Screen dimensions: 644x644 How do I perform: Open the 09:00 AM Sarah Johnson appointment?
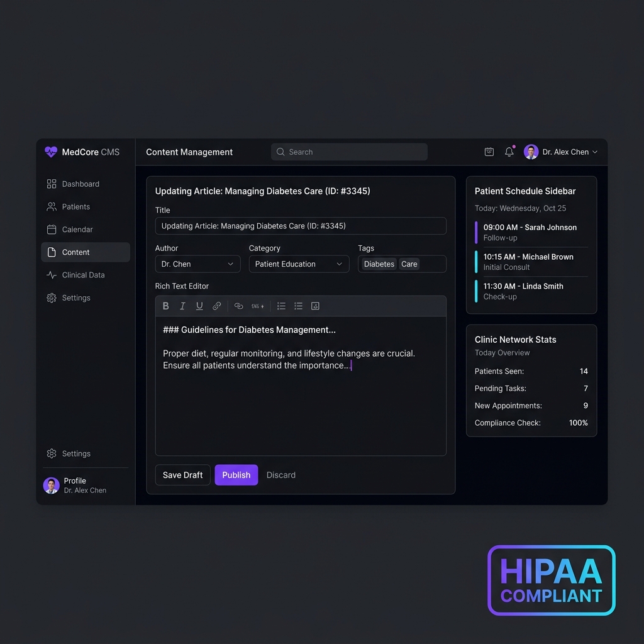click(x=531, y=233)
